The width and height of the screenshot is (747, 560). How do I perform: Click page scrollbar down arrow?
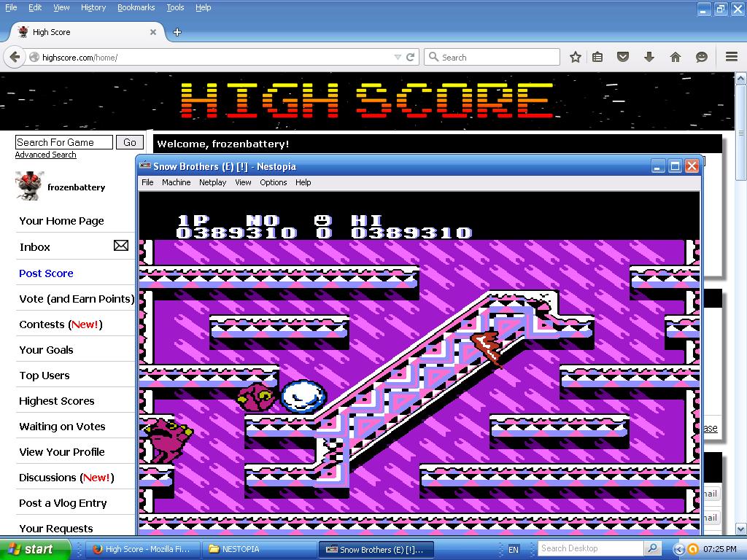tap(741, 529)
